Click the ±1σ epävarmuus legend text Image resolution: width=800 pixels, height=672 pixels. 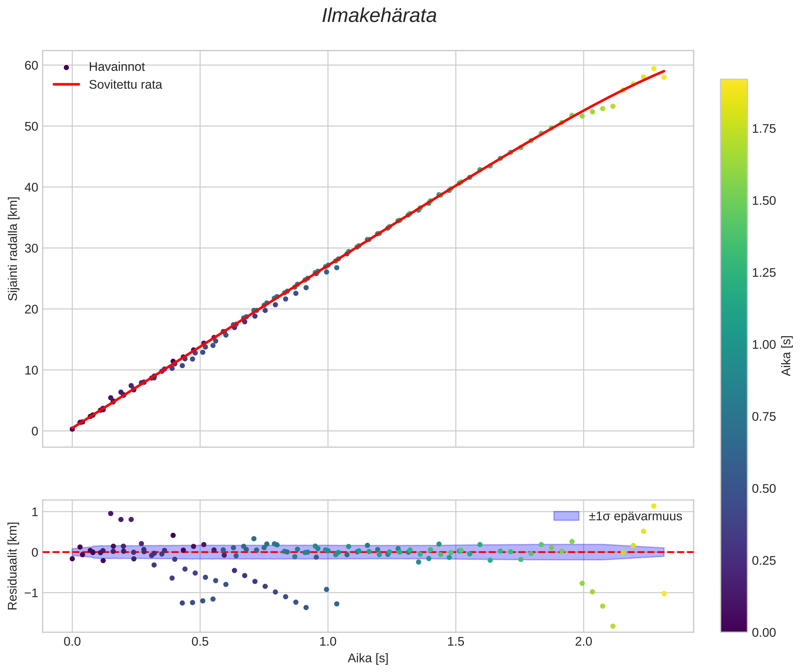tap(635, 516)
